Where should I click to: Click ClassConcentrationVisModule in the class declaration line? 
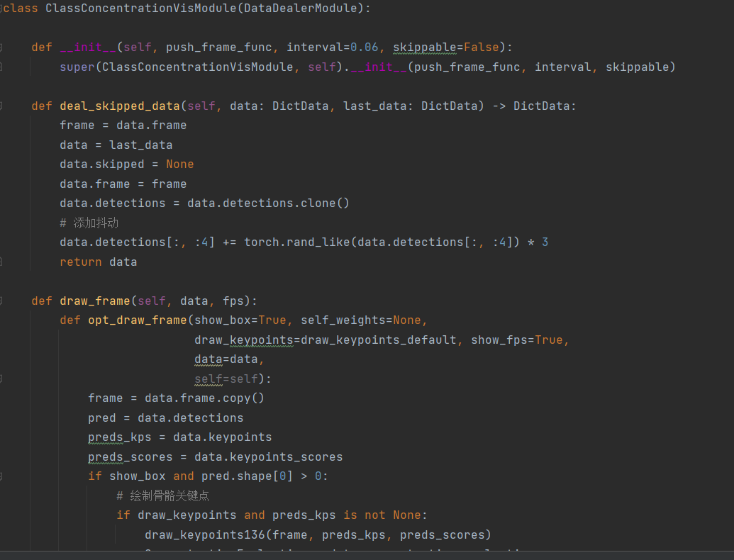tap(141, 9)
